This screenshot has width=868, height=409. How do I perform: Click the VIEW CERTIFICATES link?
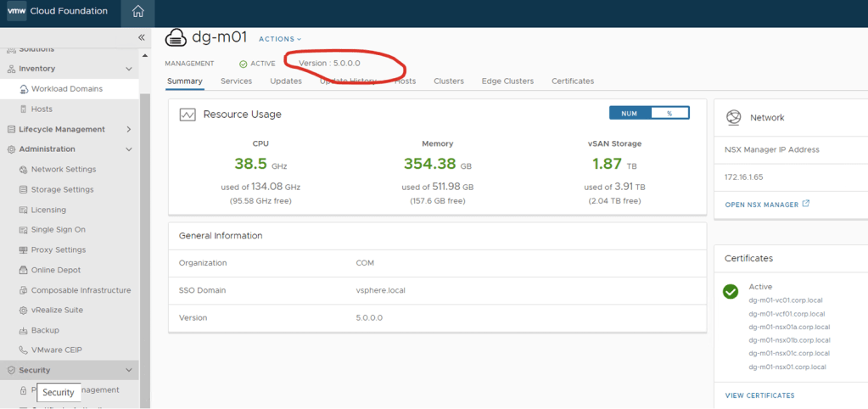tap(759, 395)
